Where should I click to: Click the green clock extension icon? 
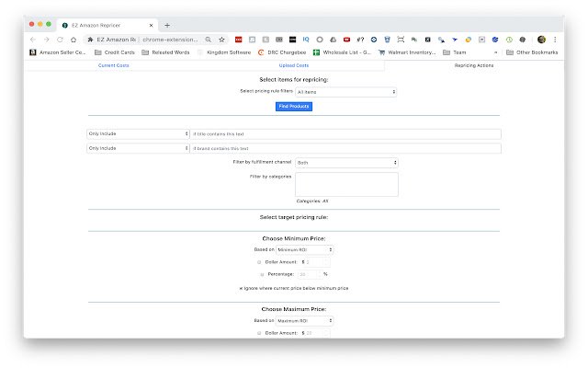pyautogui.click(x=509, y=40)
